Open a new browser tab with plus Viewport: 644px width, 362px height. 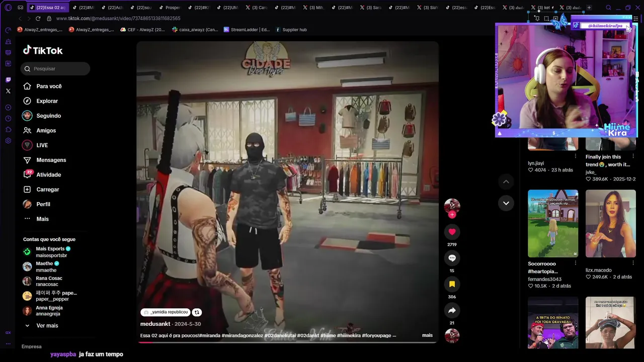pos(589,8)
